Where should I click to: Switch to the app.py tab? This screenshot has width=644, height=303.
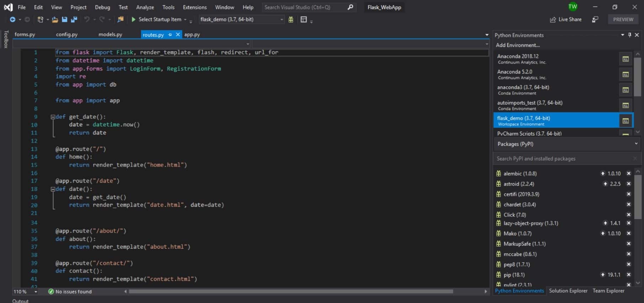tap(192, 34)
